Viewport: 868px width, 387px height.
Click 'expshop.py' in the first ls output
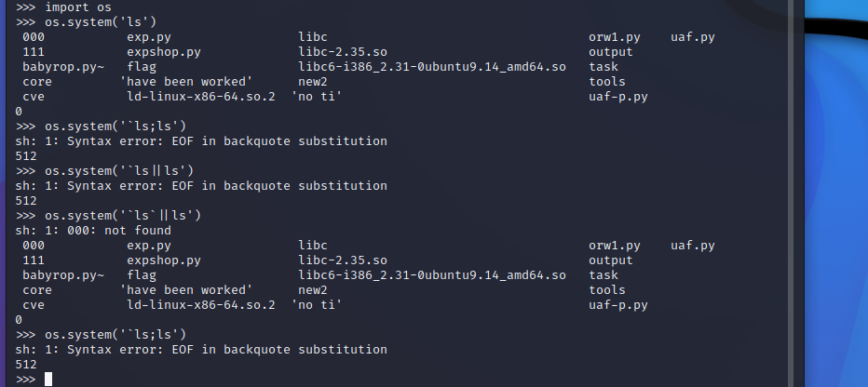(x=164, y=52)
